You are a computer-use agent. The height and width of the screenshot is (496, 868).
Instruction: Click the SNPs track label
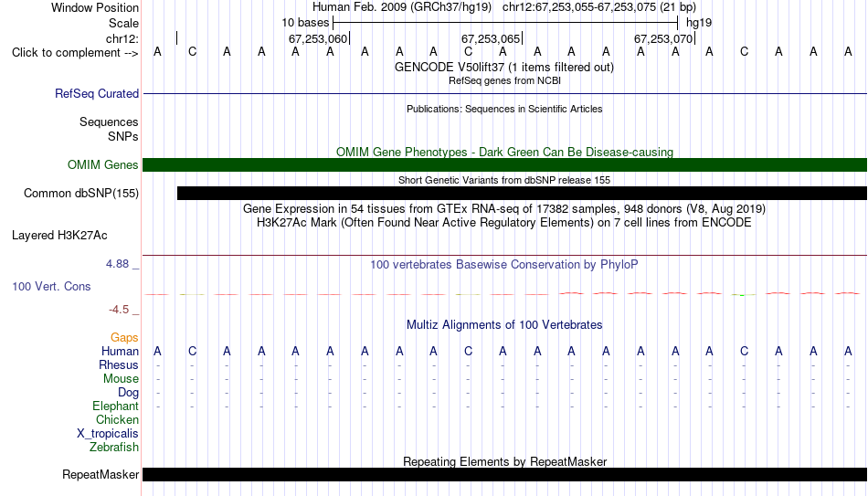click(123, 136)
